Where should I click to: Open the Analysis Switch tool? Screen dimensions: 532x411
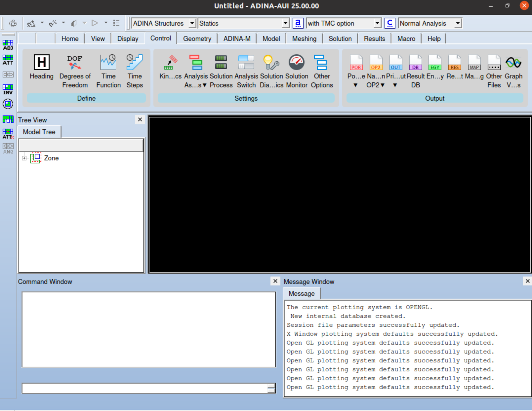246,71
